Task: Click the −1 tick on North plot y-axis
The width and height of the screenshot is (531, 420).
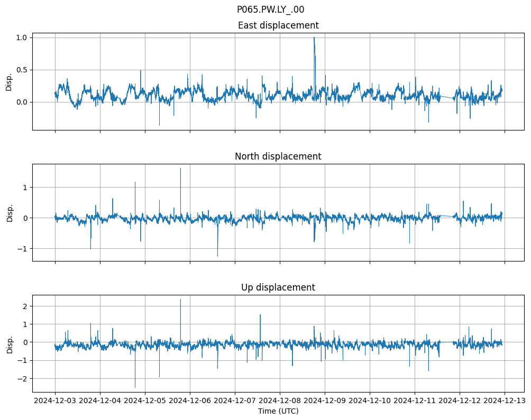Action: point(24,248)
